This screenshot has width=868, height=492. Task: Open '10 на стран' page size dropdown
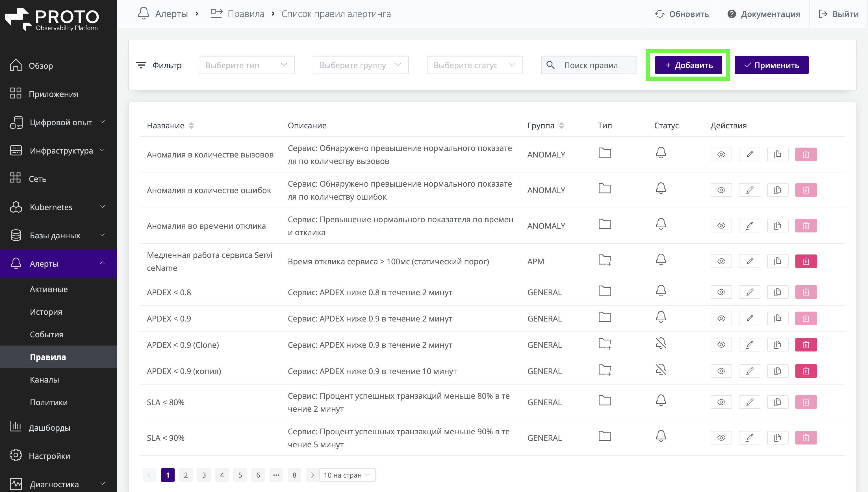tap(348, 475)
